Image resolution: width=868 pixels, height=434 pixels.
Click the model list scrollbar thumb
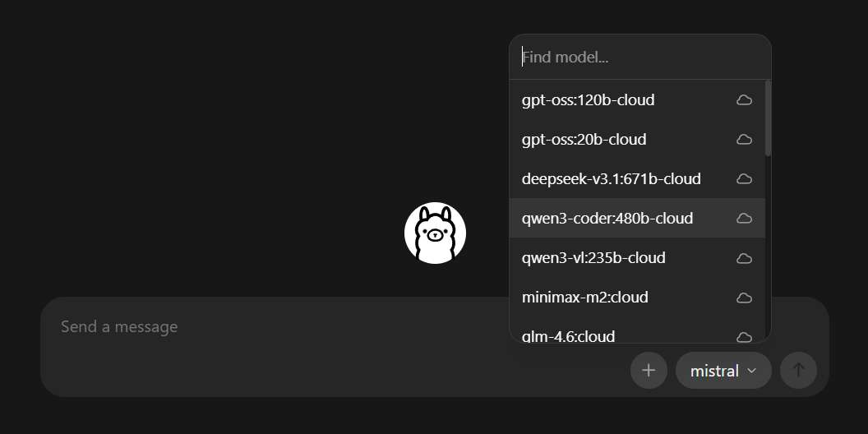coord(768,118)
